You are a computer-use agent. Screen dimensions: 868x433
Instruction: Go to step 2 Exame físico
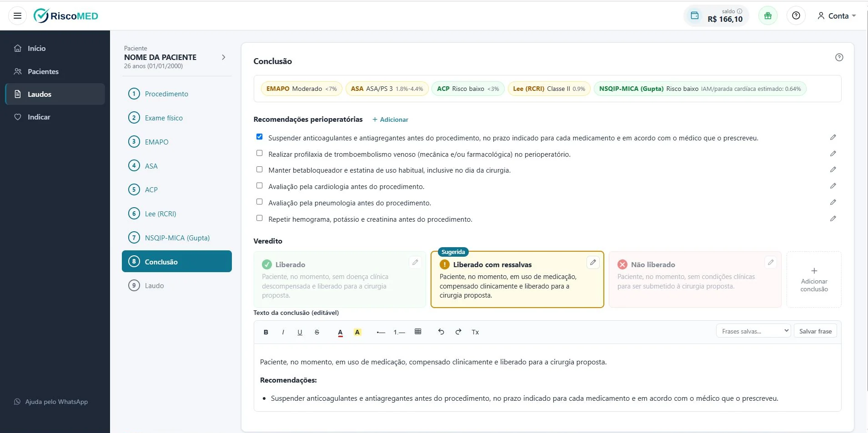point(177,118)
